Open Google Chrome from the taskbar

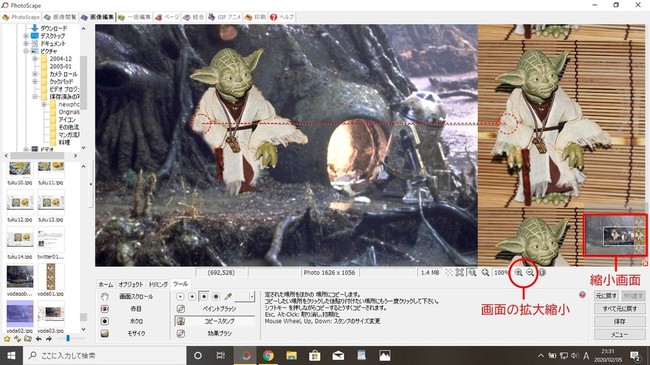(x=268, y=355)
